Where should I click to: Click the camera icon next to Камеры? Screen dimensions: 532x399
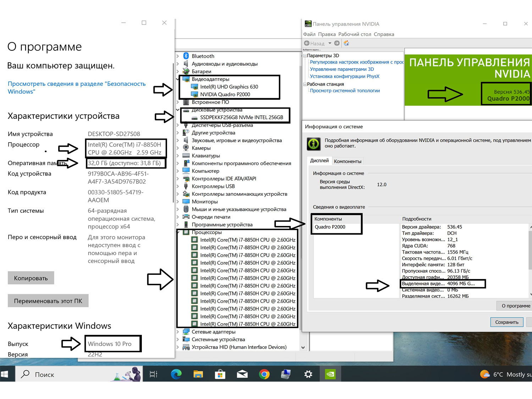pos(186,148)
